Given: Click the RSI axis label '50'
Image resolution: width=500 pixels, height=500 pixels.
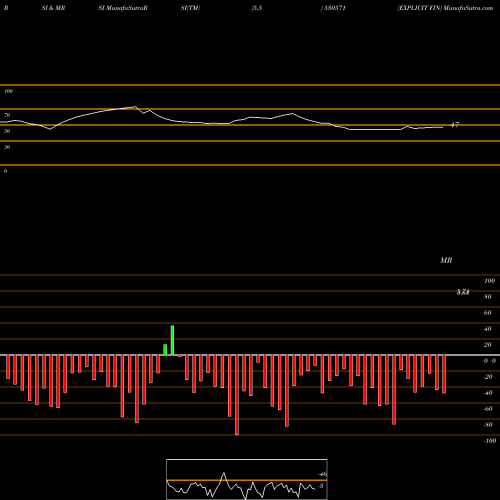Looking at the screenshot, I should click(7, 131).
